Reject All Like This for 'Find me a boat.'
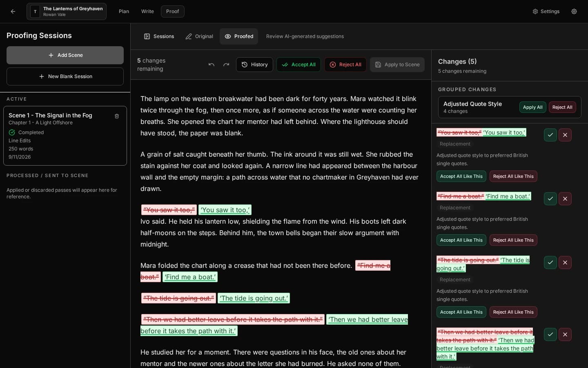 tap(513, 240)
